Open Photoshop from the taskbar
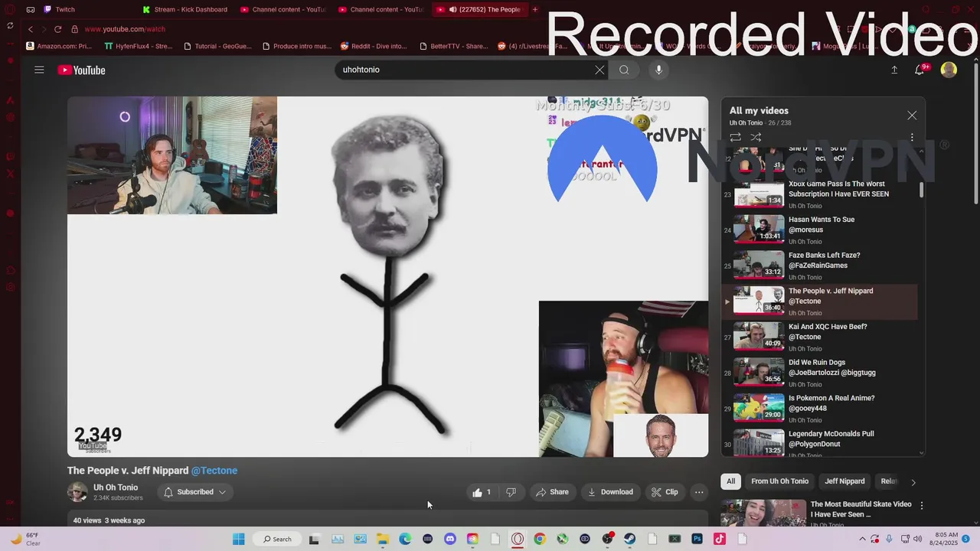The height and width of the screenshot is (551, 980). tap(697, 539)
